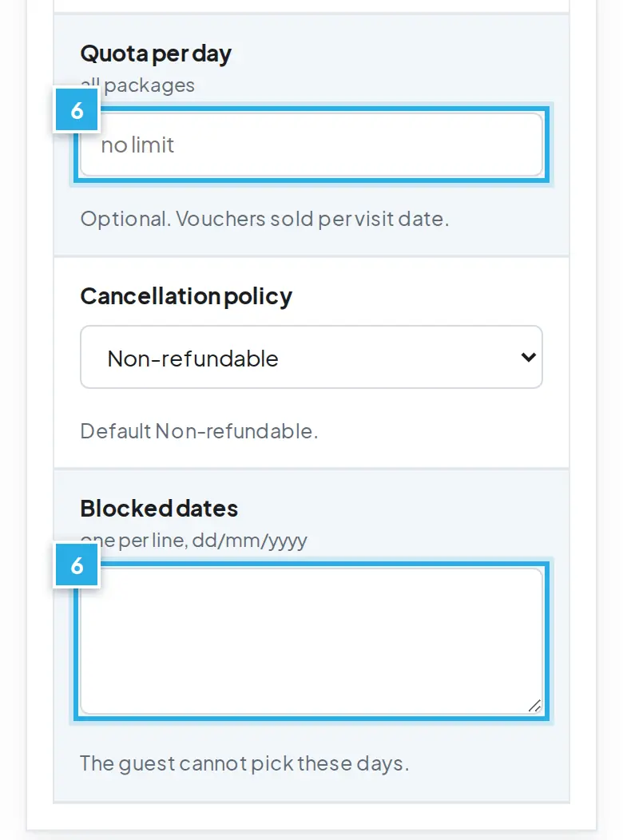Click the "Default Non-refundable." helper text
Image resolution: width=623 pixels, height=840 pixels.
click(199, 431)
